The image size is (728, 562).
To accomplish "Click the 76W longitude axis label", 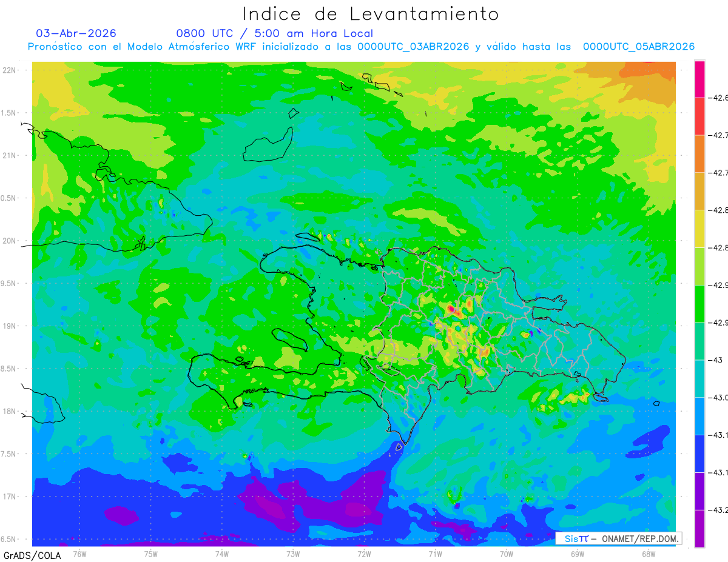I will 79,554.
